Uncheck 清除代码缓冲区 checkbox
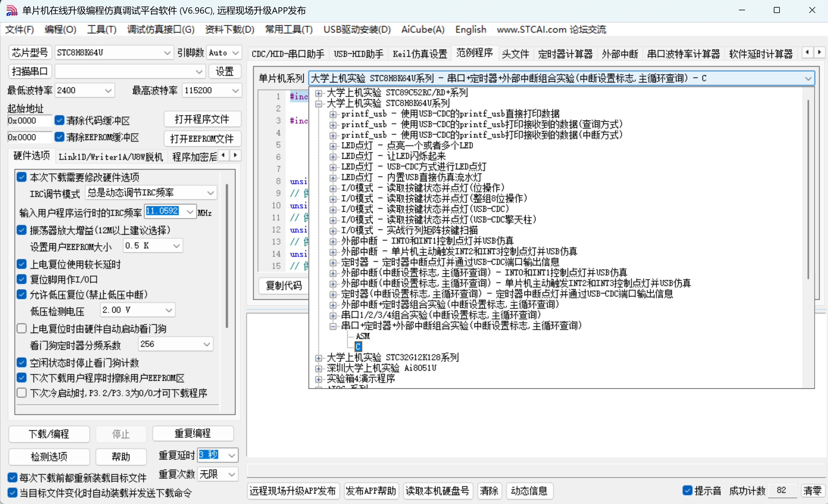 tap(59, 120)
